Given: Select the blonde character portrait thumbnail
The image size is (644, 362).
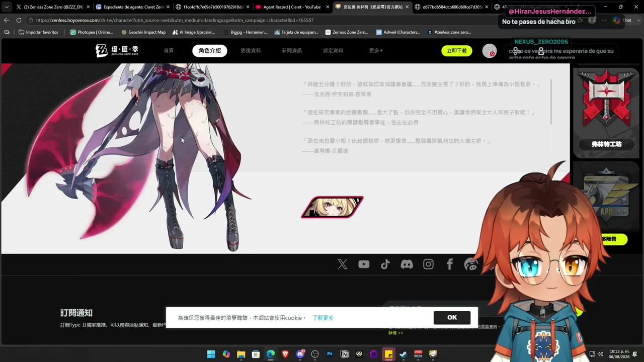Looking at the screenshot, I should pos(332,207).
